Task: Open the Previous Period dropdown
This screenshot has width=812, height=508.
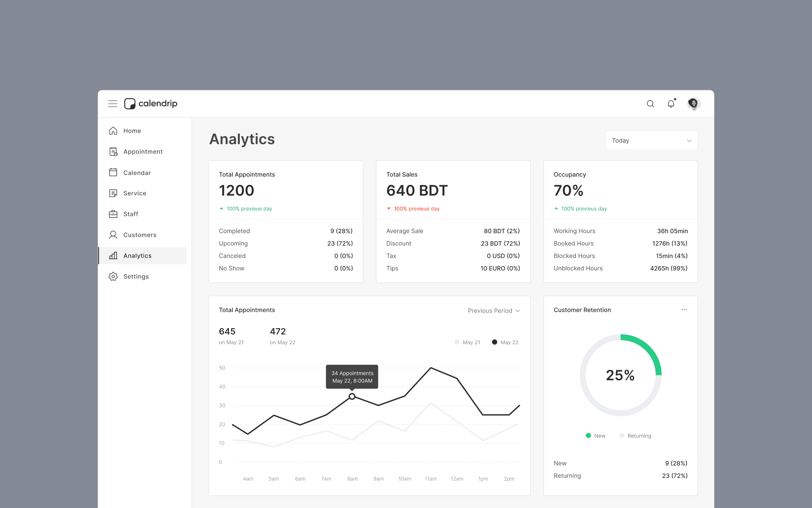Action: 494,311
